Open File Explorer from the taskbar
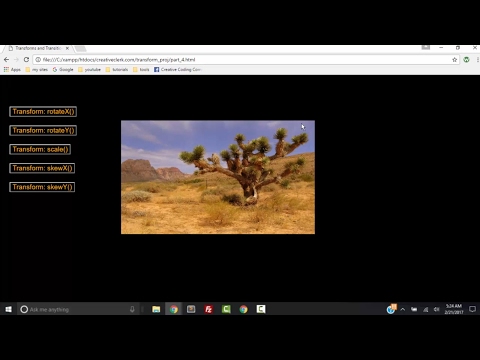 [156, 309]
